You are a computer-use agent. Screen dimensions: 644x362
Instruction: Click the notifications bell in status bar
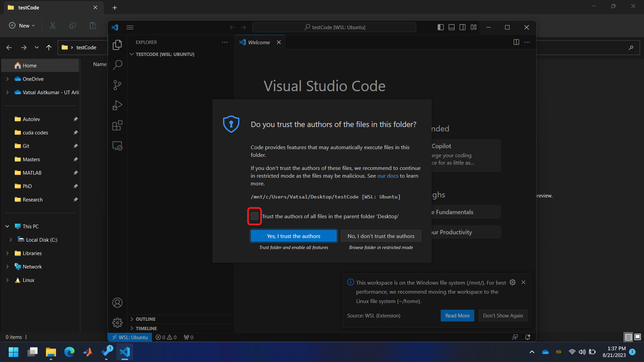(x=528, y=337)
